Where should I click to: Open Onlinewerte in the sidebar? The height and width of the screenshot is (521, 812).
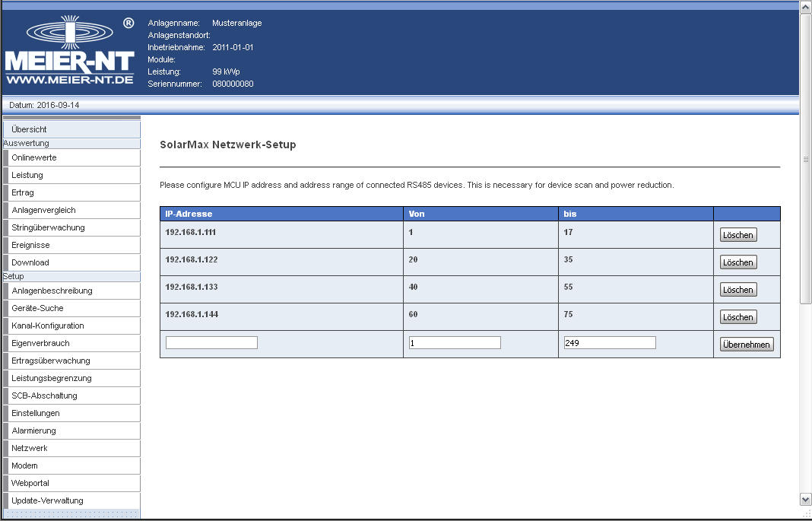(71, 157)
